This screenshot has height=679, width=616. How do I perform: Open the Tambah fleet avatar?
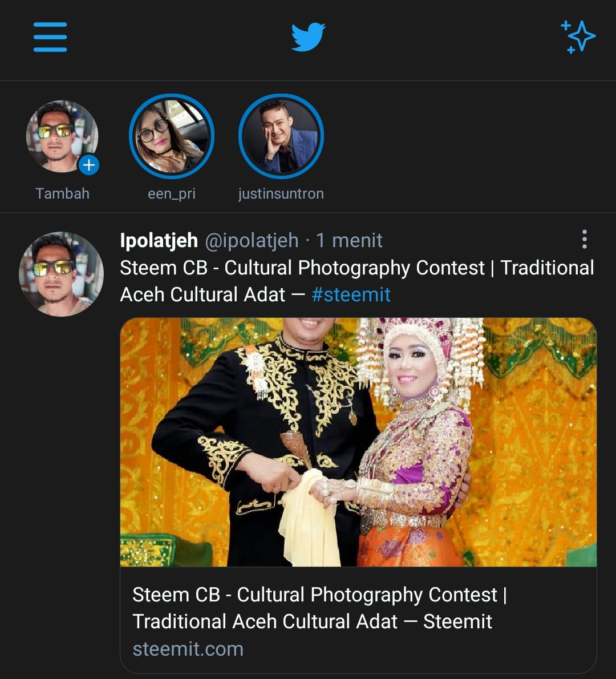[x=62, y=136]
